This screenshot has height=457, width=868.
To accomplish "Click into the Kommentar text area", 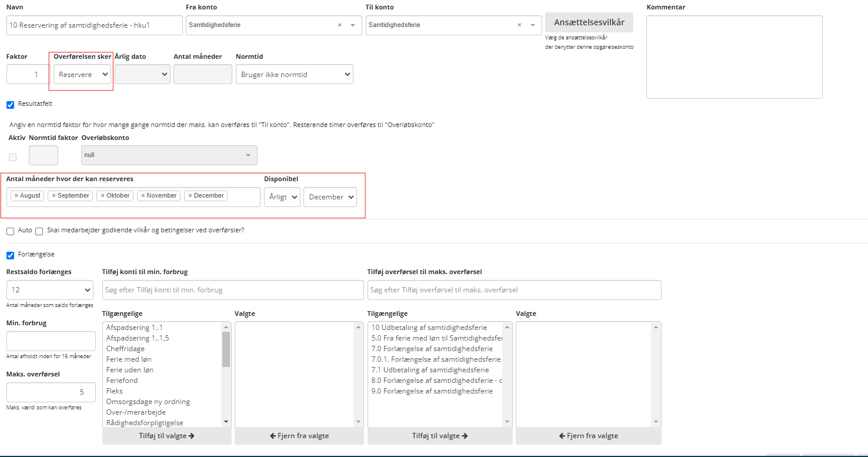I will pos(734,57).
